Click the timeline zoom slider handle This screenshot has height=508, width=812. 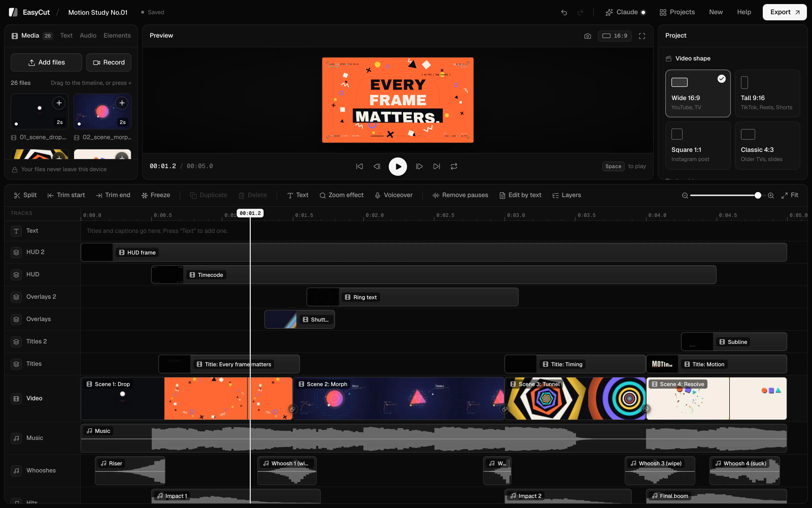pos(758,196)
